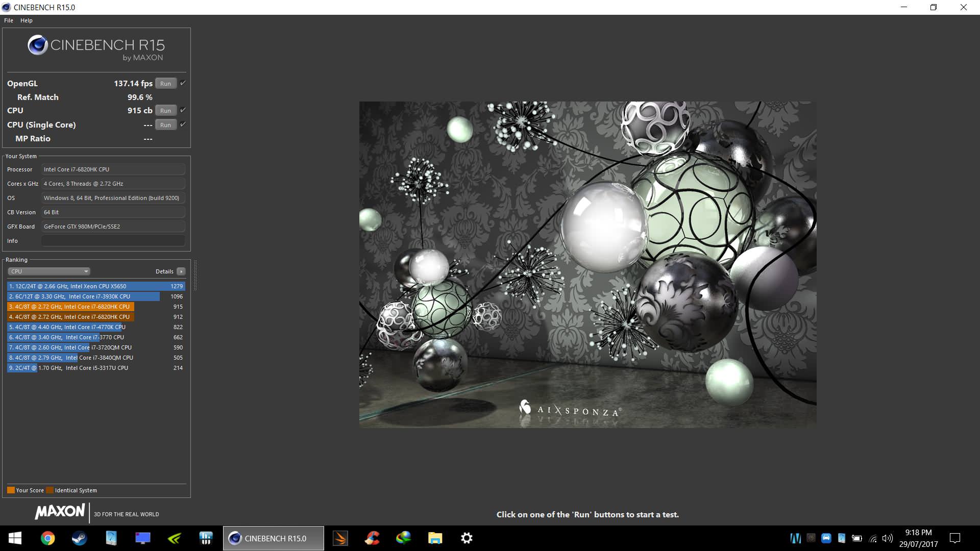Click the Identical System brown swatch

click(x=50, y=490)
